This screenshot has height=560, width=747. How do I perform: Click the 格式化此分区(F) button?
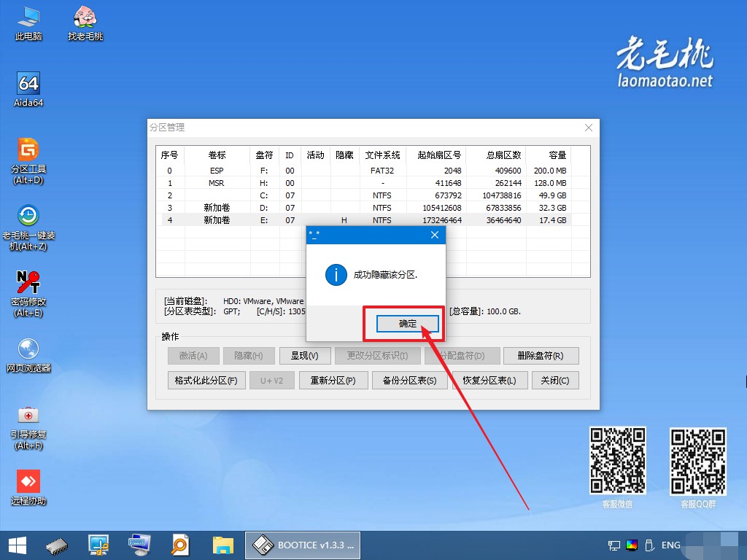(x=206, y=381)
